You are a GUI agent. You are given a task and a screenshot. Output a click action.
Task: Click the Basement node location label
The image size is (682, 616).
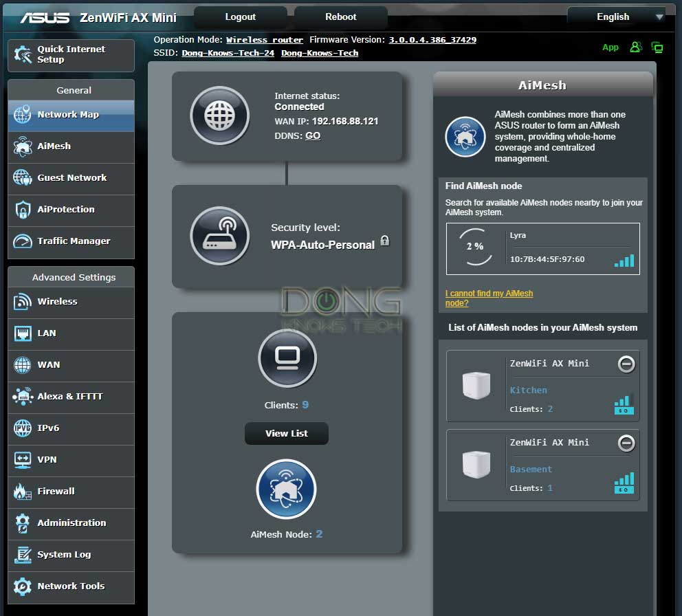click(x=531, y=470)
